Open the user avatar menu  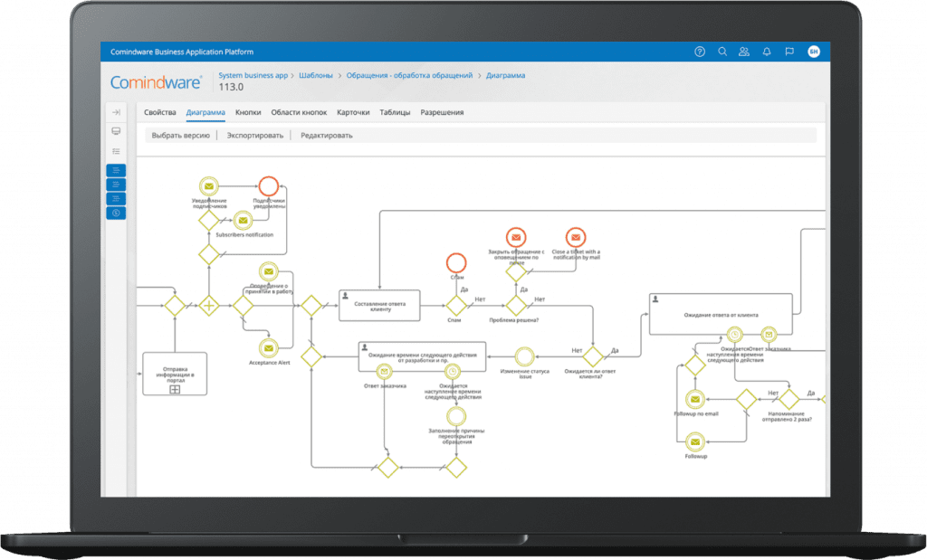point(814,52)
